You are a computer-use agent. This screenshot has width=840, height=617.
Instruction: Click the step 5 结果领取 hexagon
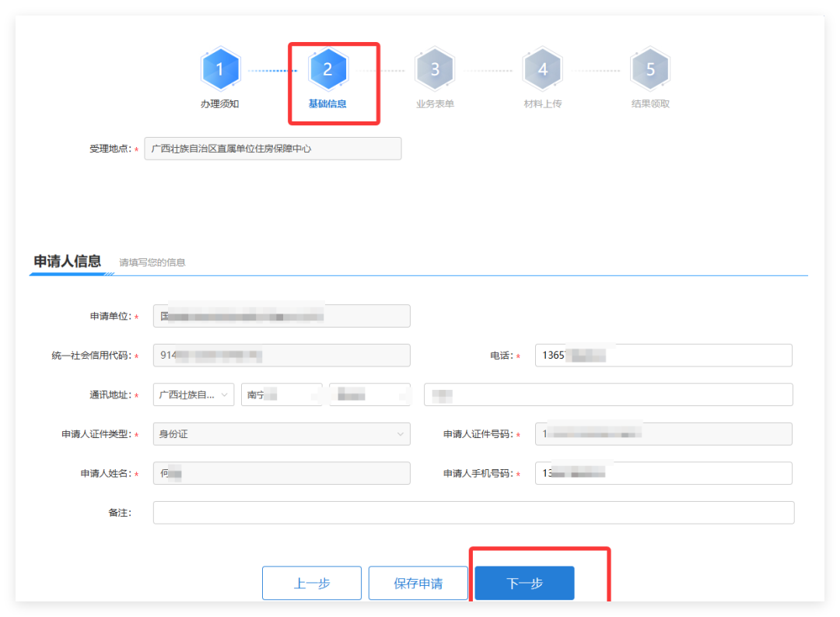point(650,70)
